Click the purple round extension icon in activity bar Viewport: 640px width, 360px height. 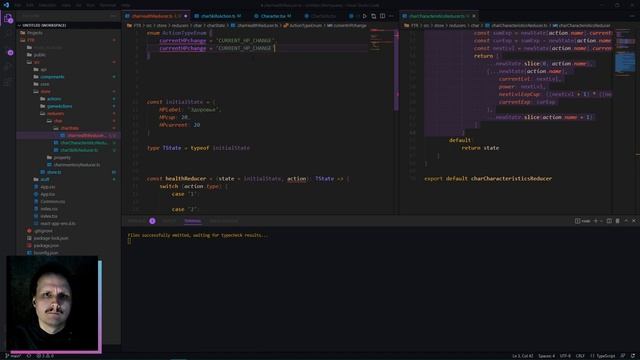(10, 53)
